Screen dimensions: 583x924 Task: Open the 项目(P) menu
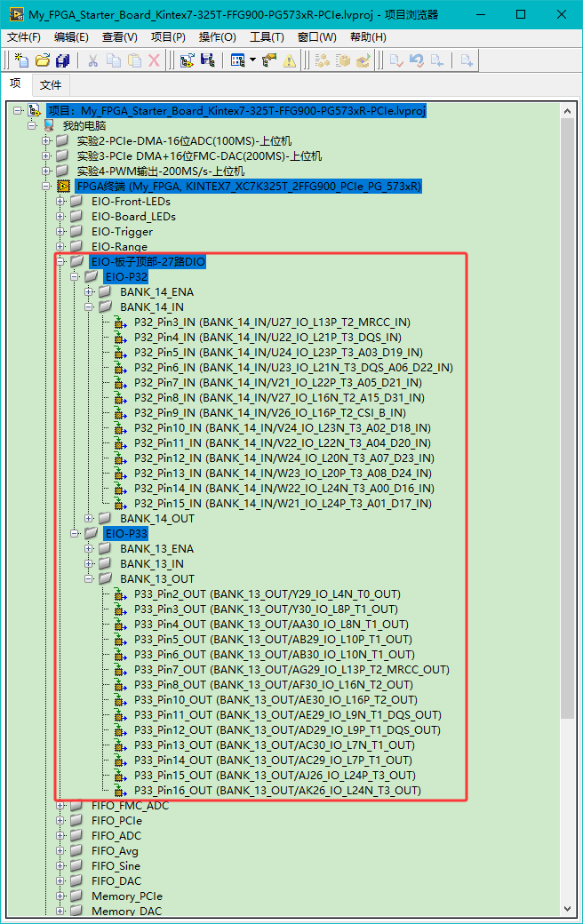pos(168,37)
